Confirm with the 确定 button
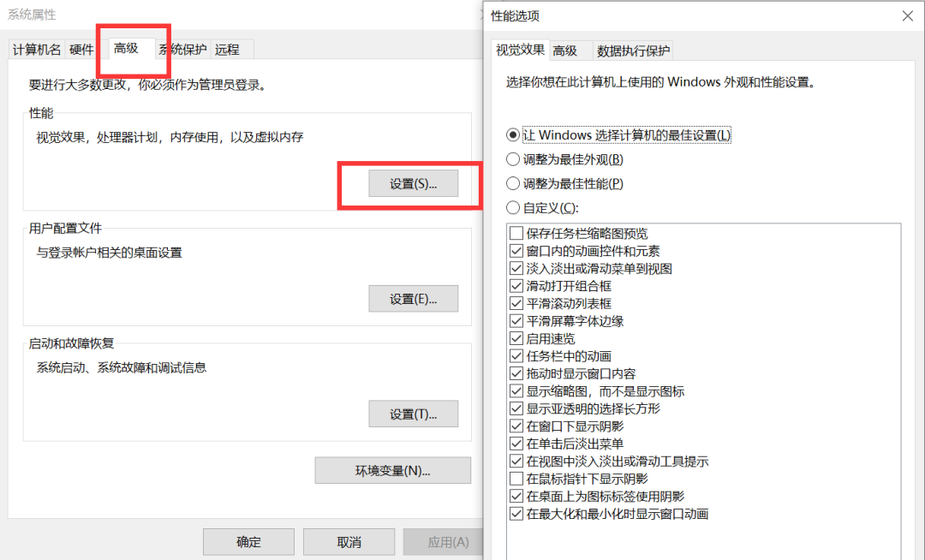The height and width of the screenshot is (560, 925). tap(248, 542)
